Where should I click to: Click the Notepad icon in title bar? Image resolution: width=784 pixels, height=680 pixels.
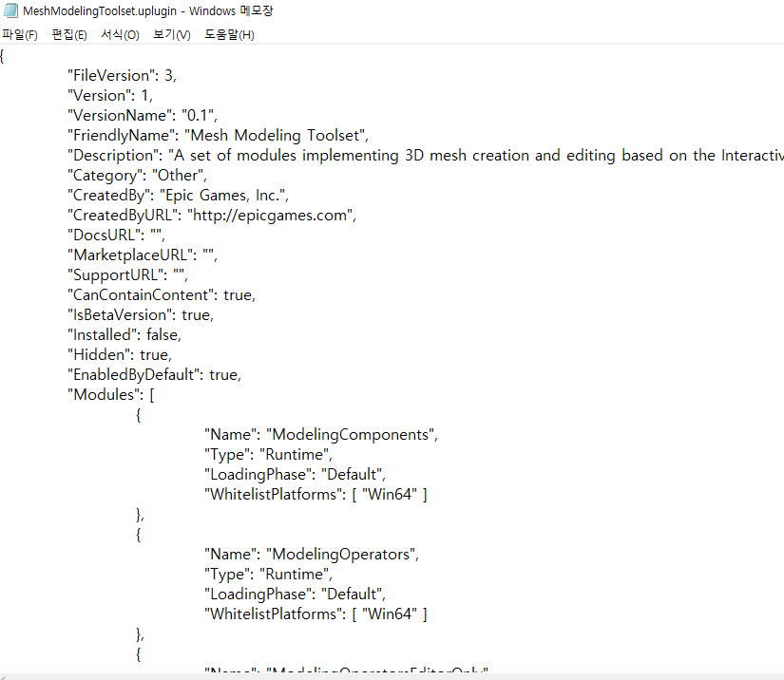coord(10,10)
